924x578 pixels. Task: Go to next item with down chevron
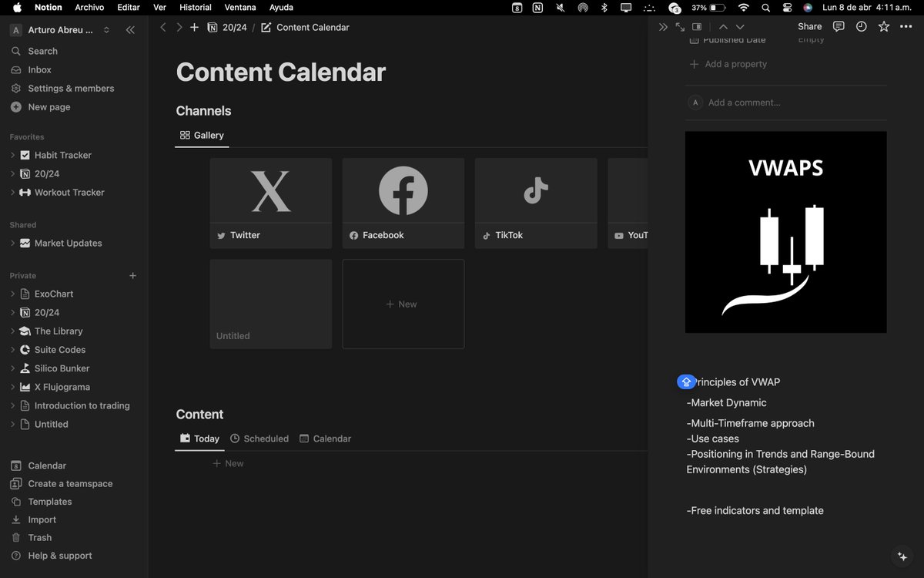tap(740, 26)
